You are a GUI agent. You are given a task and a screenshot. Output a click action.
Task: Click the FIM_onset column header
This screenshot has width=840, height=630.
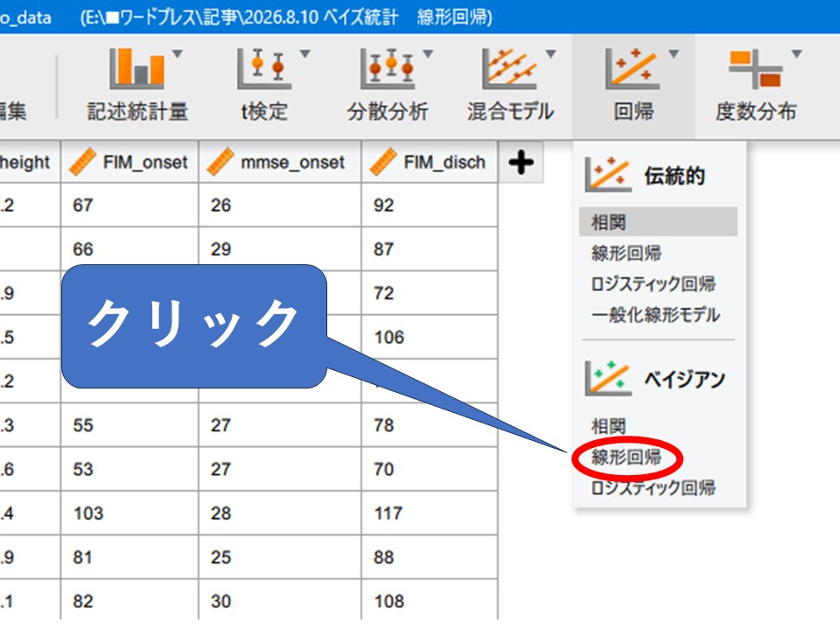pos(129,162)
